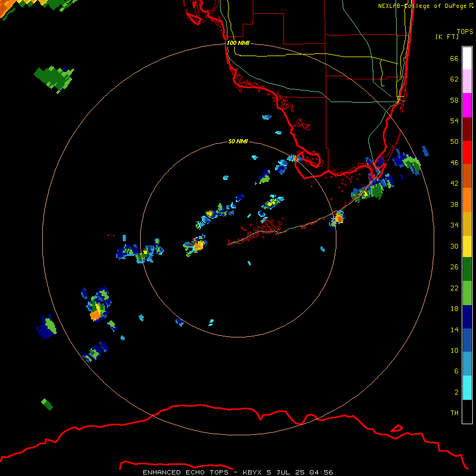Click the 50 NMI range ring label
The height and width of the screenshot is (476, 476).
238,141
